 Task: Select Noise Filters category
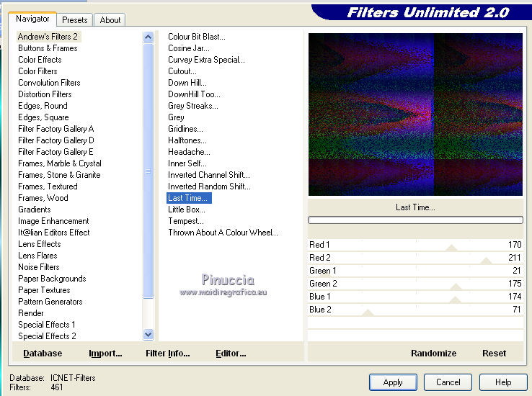[39, 267]
